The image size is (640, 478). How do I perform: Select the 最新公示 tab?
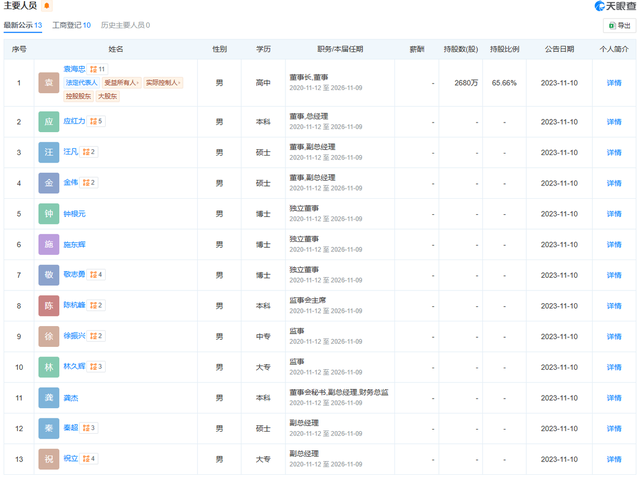point(23,25)
